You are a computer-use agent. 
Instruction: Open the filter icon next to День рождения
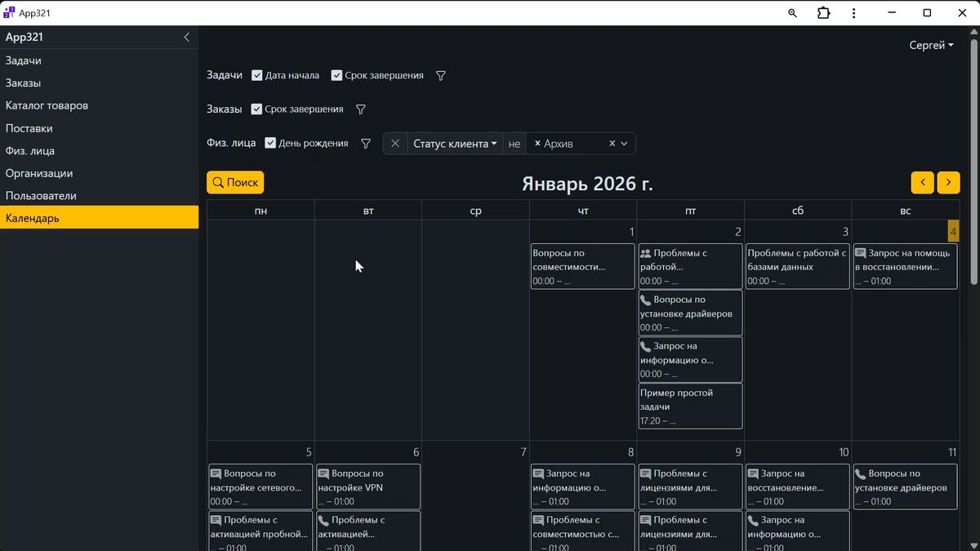(366, 144)
